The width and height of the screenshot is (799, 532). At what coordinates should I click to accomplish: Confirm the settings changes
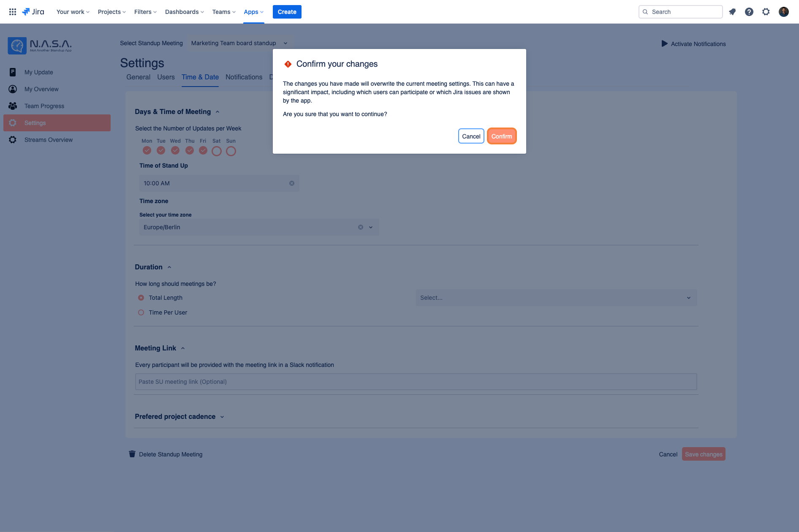click(x=502, y=136)
